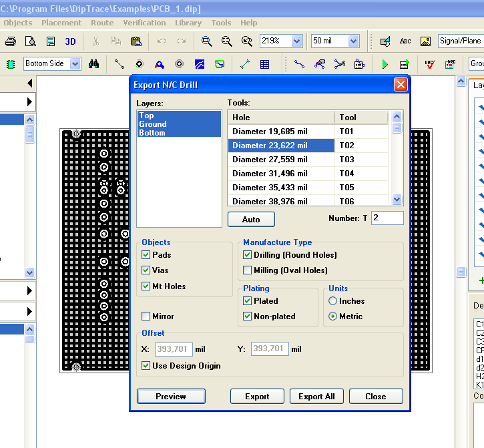
Task: Toggle the Vias checkbox
Action: coord(146,270)
